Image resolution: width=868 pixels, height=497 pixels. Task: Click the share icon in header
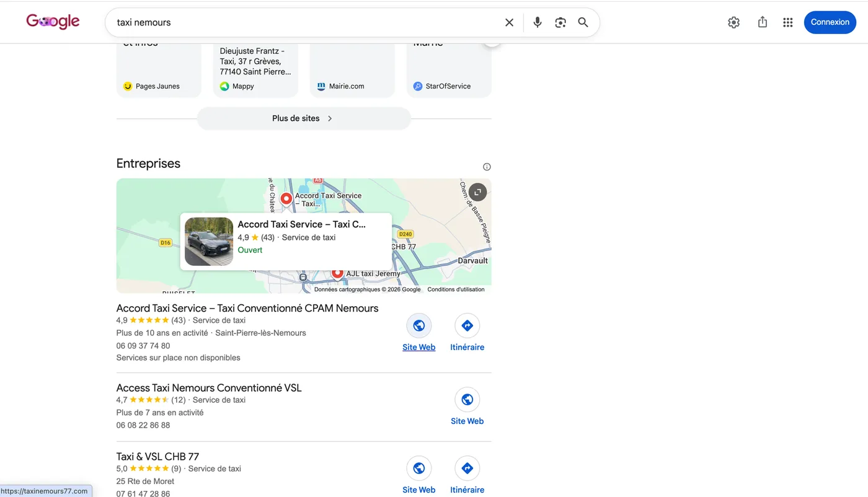pos(763,22)
